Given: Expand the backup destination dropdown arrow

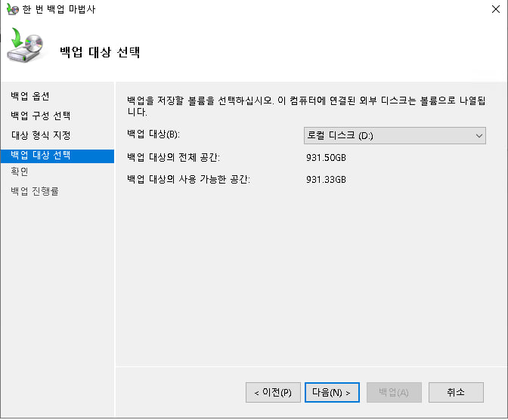Looking at the screenshot, I should (479, 135).
